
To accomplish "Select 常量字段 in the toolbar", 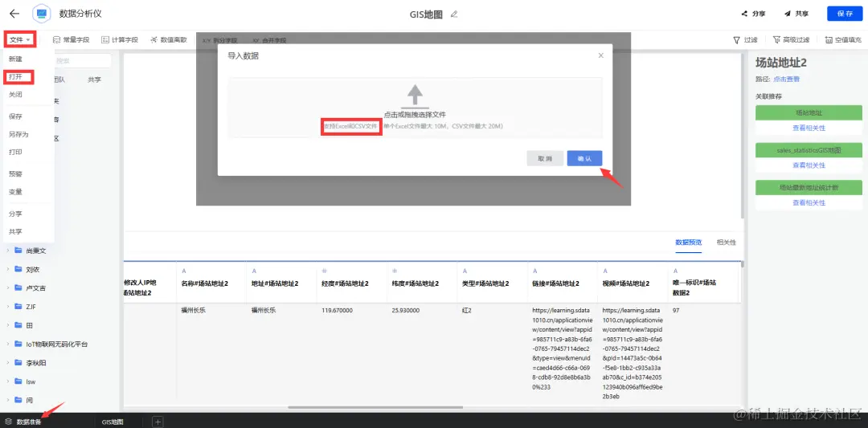I will 71,40.
